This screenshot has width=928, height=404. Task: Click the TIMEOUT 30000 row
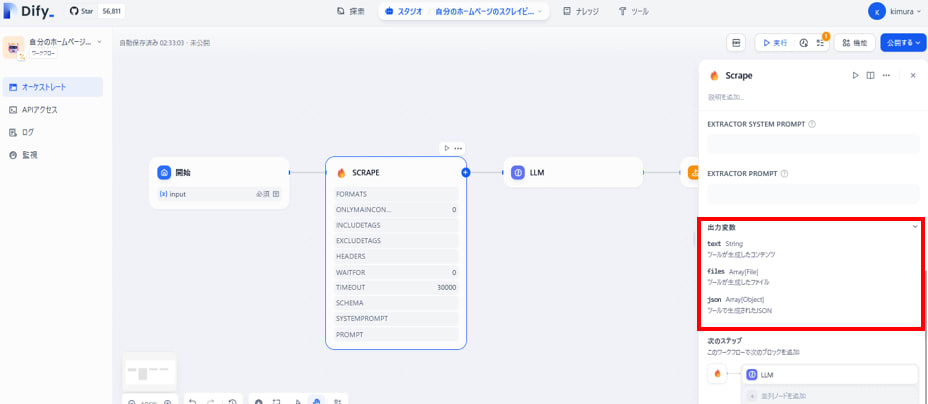[396, 287]
